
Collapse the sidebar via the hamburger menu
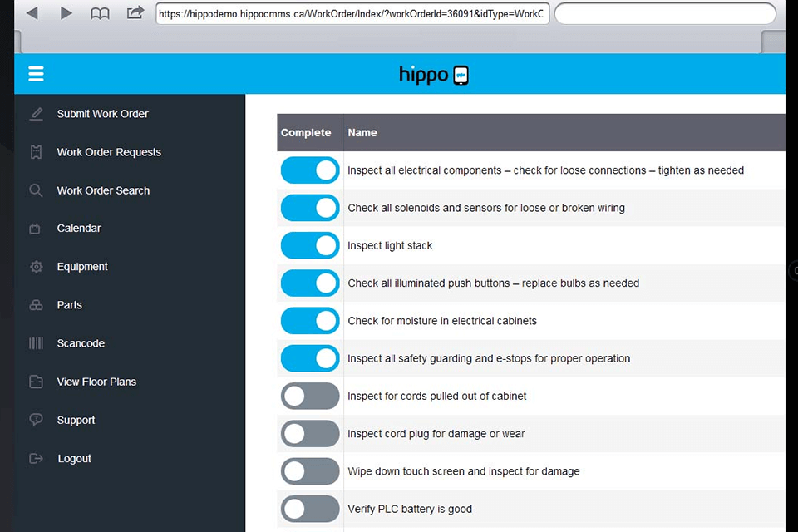click(36, 74)
